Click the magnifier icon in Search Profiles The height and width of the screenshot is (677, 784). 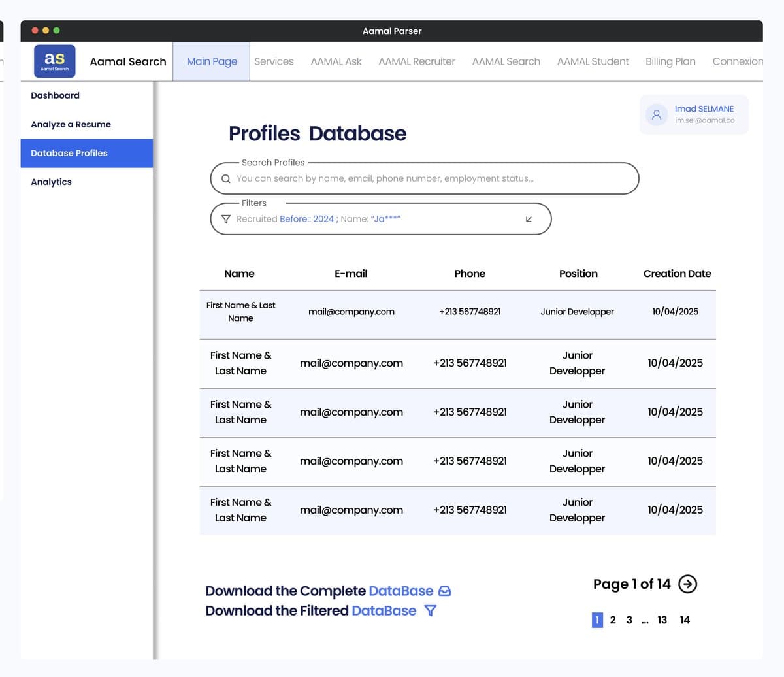(x=226, y=179)
